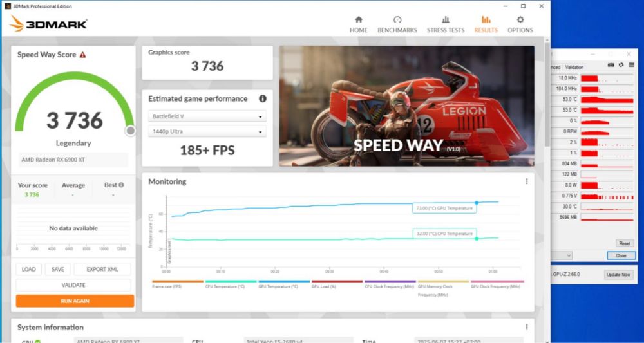The image size is (644, 343).
Task: Click the CPU Temperature point on the graph
Action: coord(477,239)
